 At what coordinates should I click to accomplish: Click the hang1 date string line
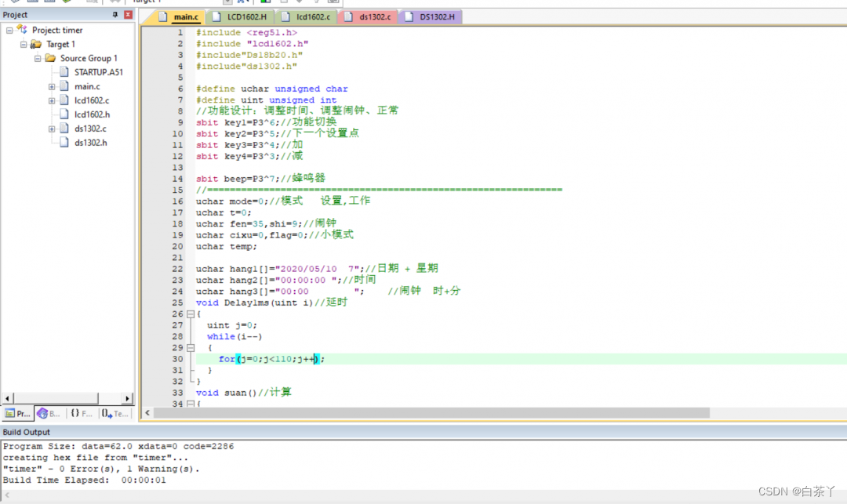317,269
